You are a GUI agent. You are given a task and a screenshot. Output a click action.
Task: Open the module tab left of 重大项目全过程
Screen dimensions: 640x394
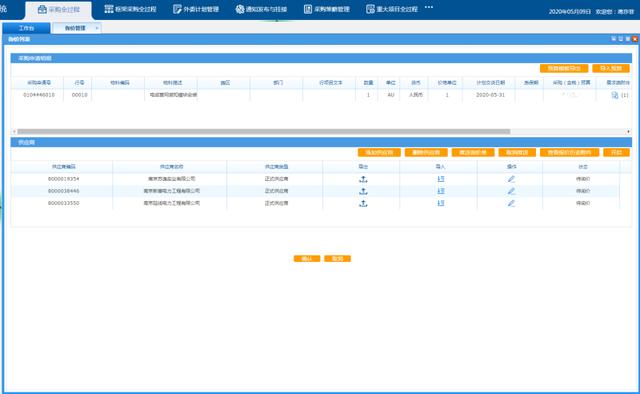click(327, 9)
